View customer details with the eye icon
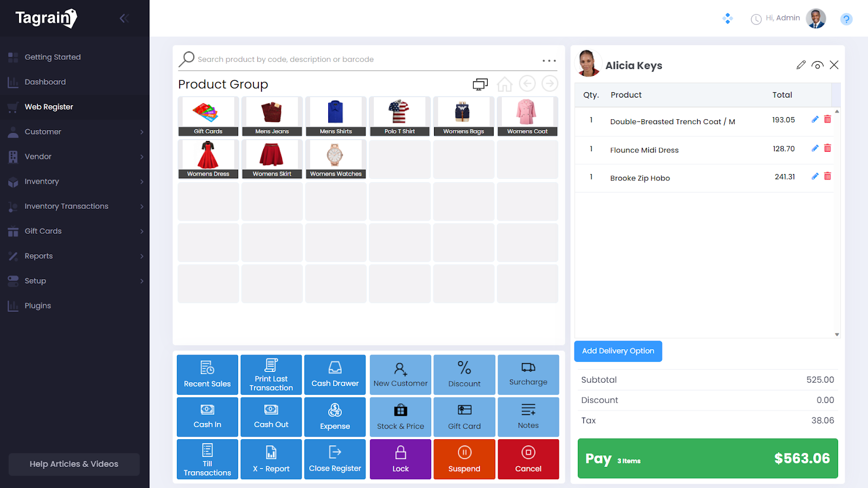The width and height of the screenshot is (868, 488). pyautogui.click(x=817, y=65)
